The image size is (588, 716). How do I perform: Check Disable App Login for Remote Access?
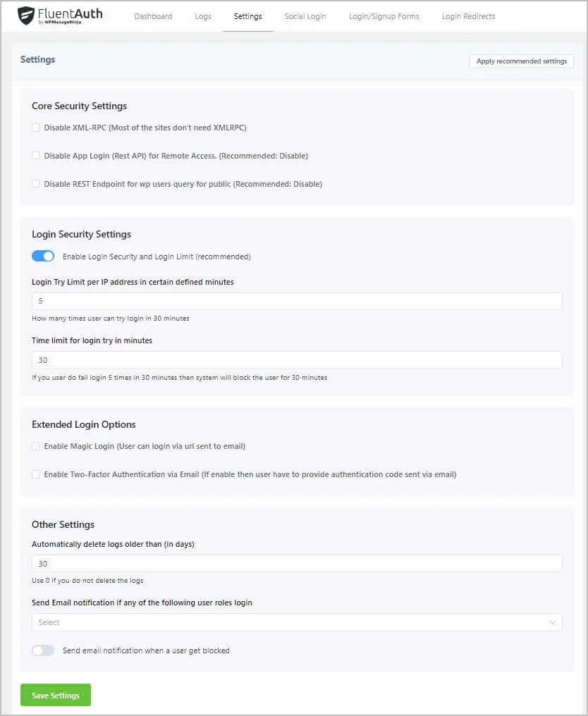pyautogui.click(x=36, y=155)
